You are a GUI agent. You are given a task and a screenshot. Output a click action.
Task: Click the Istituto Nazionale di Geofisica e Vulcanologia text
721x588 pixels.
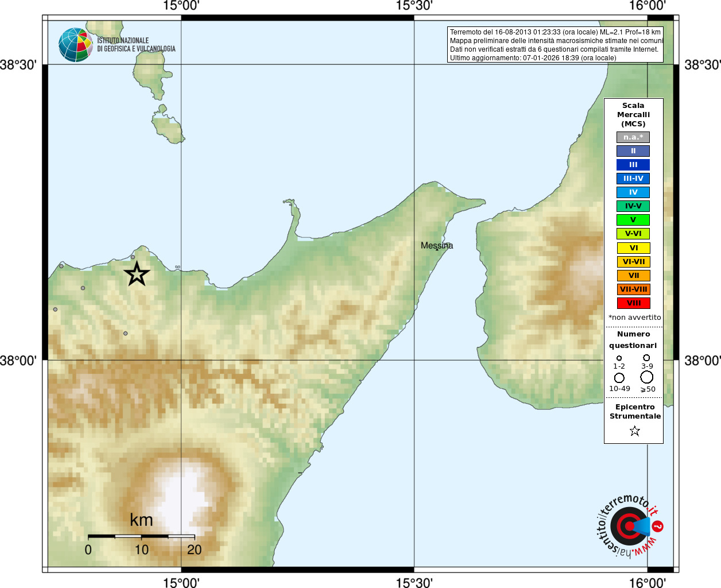[x=136, y=45]
